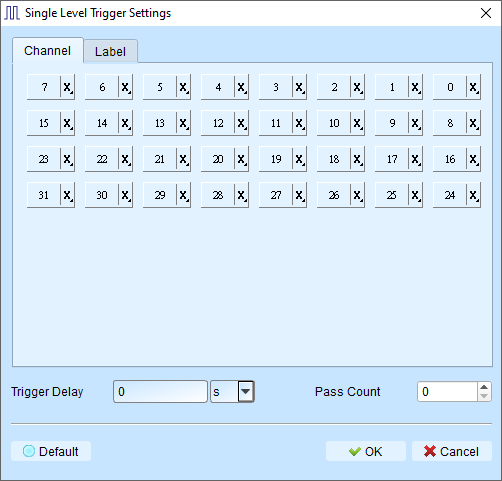Screen dimensions: 502x481
Task: Click the channel 14 number button
Action: pos(102,123)
